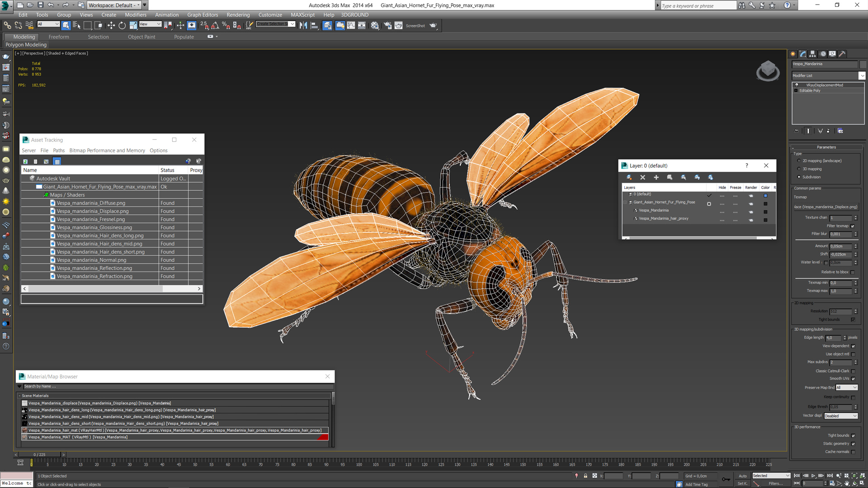Toggle Use object mtl checkbox
Image resolution: width=868 pixels, height=488 pixels.
[x=853, y=354]
